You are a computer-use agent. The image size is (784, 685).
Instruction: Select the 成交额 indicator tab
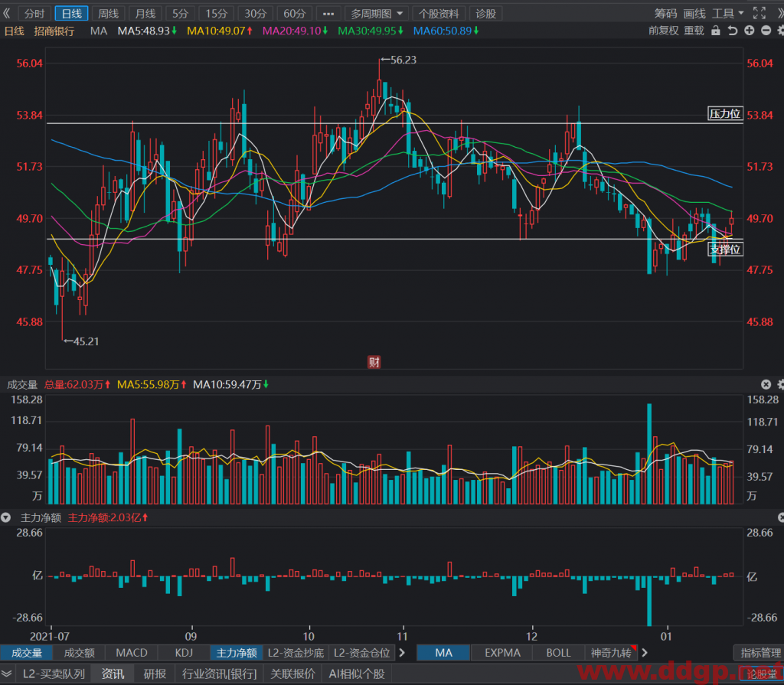(79, 653)
